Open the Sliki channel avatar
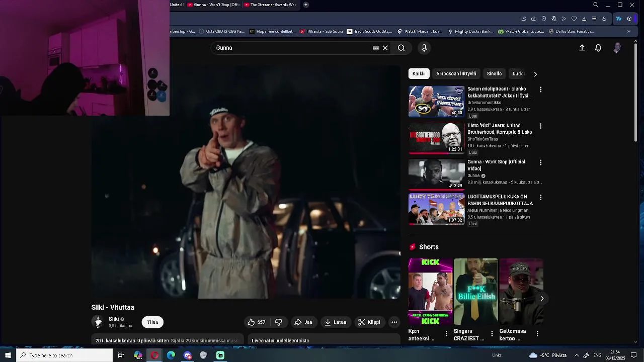The height and width of the screenshot is (362, 644). 98,322
